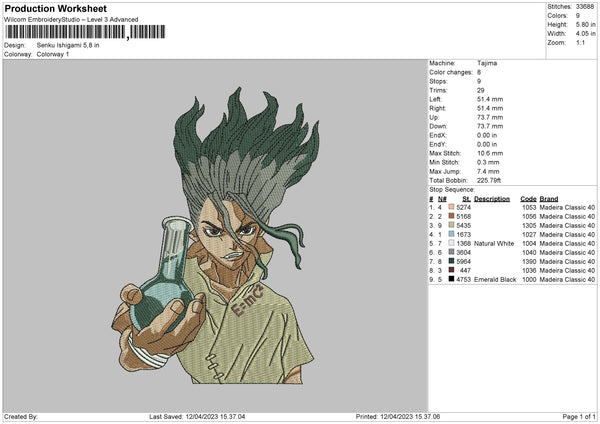Click thread code 1056 in the second row
The image size is (600, 424).
coord(529,216)
